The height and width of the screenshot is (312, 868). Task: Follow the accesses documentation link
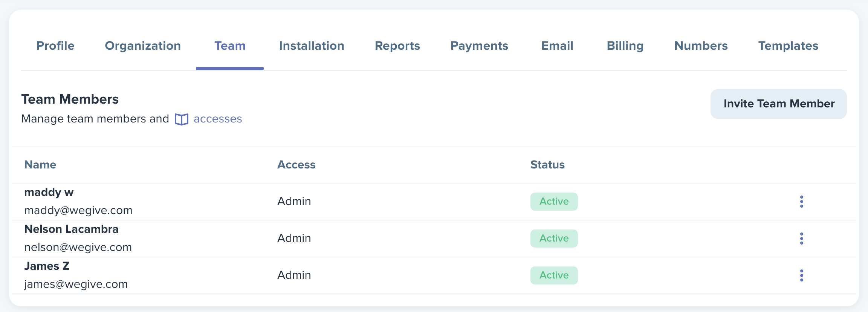[x=218, y=119]
